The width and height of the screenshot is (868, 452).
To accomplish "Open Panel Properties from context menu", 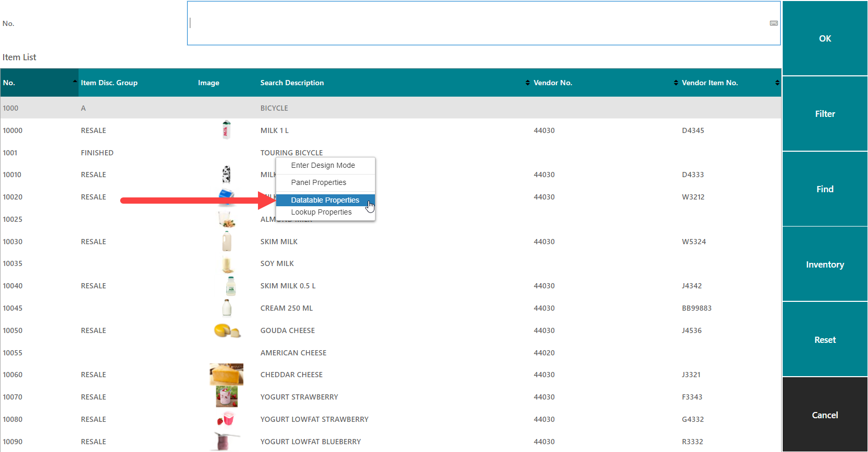I will 318,182.
